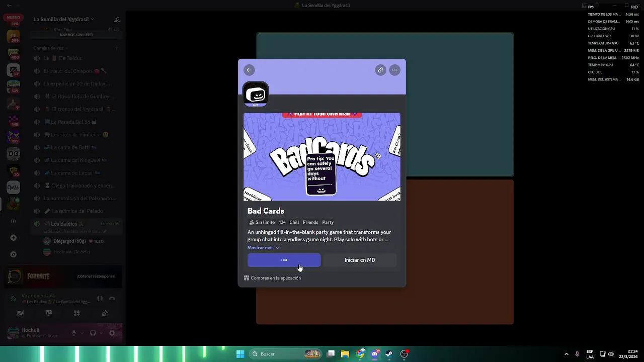Click Hochuli user avatar in user panel
This screenshot has height=362, width=644.
[x=13, y=332]
